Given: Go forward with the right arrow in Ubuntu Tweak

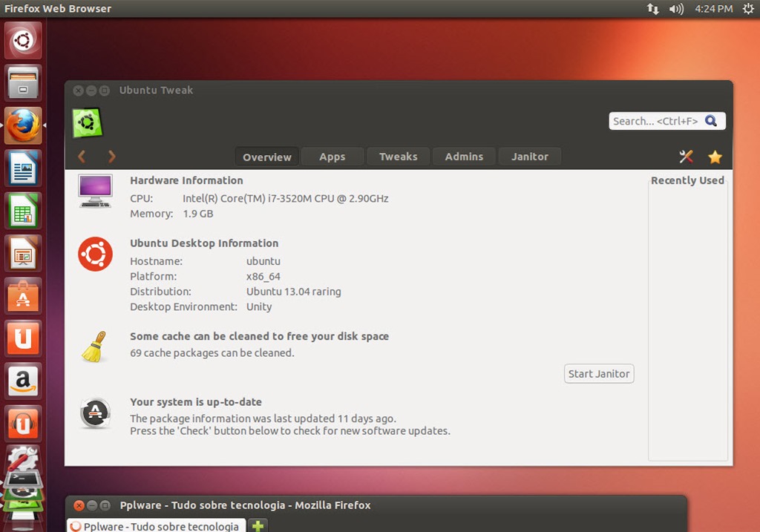Looking at the screenshot, I should (x=112, y=157).
